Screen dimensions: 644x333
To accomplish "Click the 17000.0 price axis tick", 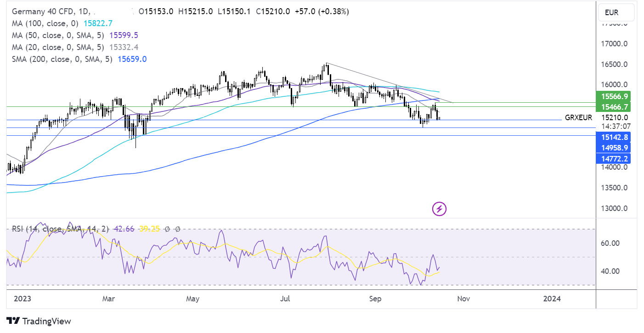I will click(x=615, y=44).
